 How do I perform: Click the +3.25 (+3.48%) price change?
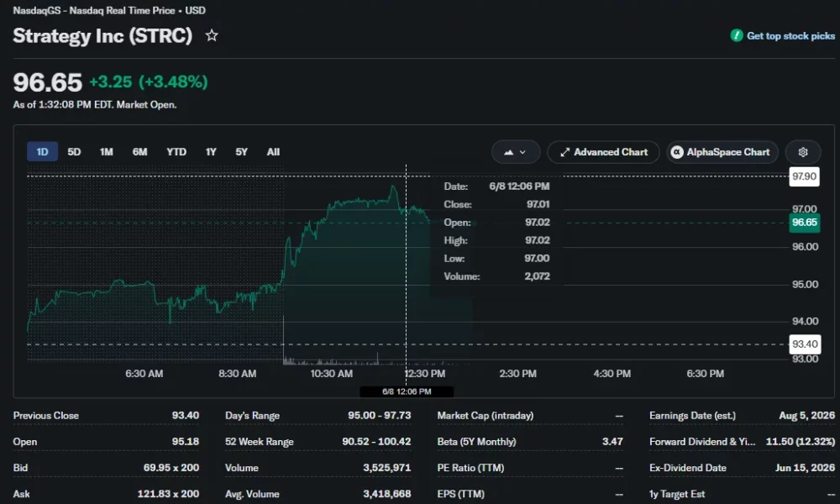point(149,82)
